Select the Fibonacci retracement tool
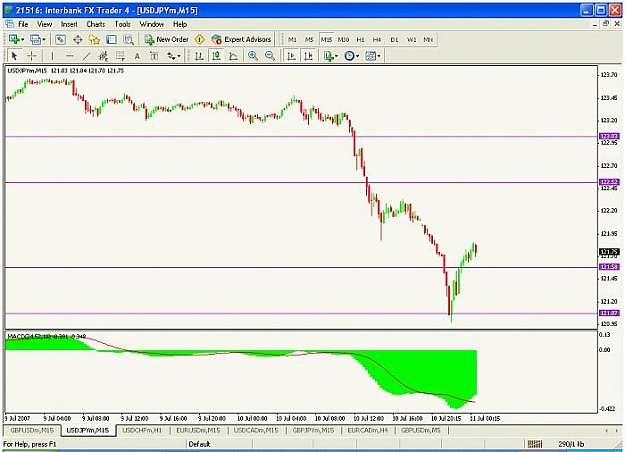 click(120, 56)
